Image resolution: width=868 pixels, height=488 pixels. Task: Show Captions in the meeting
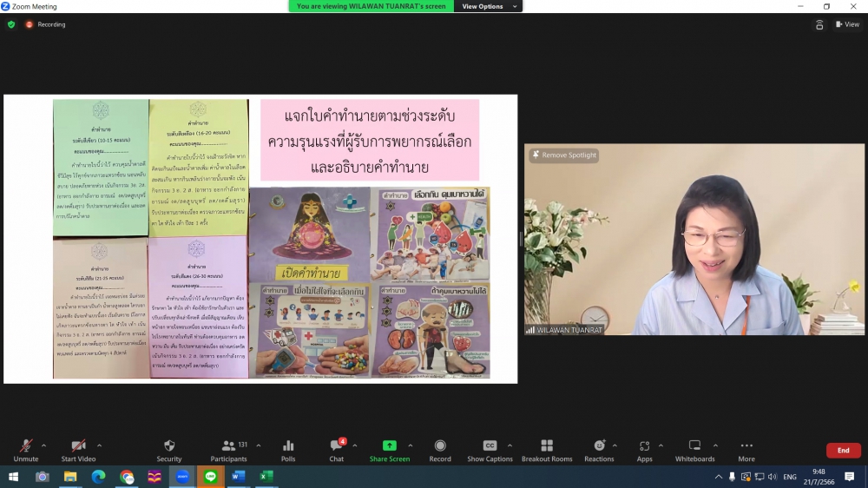[x=490, y=448]
